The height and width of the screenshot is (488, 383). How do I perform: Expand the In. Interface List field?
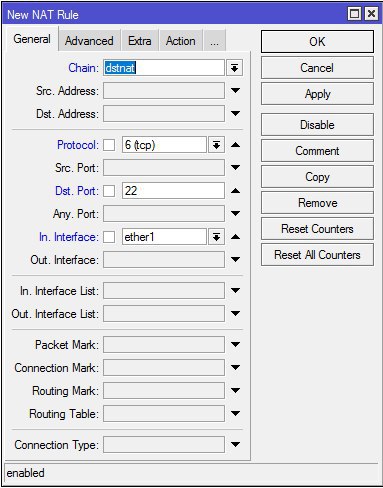(x=235, y=290)
